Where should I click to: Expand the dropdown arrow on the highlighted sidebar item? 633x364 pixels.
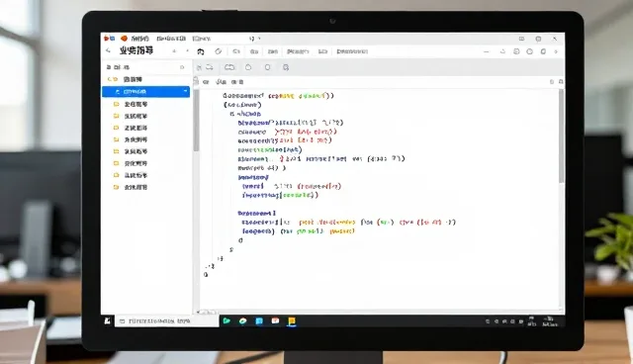[185, 92]
